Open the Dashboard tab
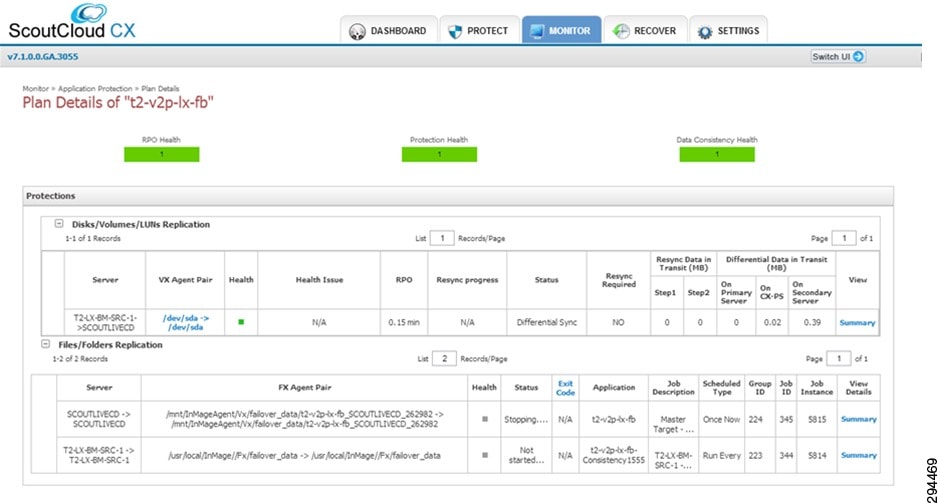The height and width of the screenshot is (504, 938). tap(389, 30)
